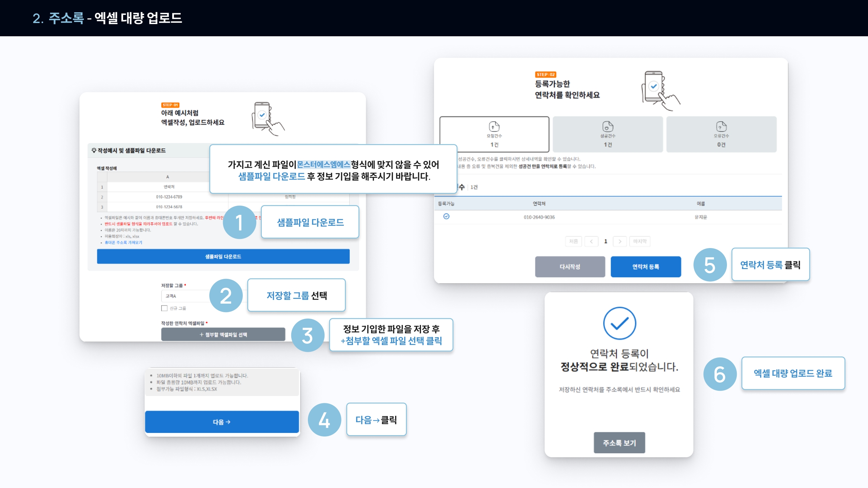This screenshot has height=488, width=868.
Task: Click the blue 샘플파일 다운로드 button
Action: pyautogui.click(x=223, y=257)
